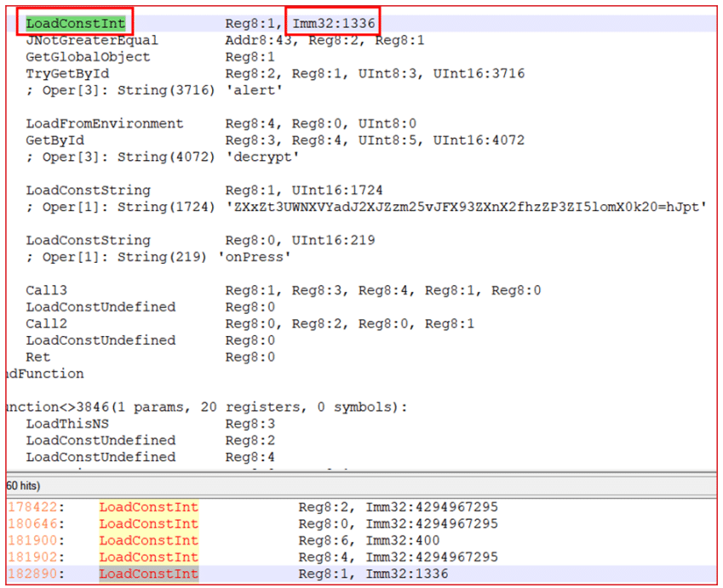The height and width of the screenshot is (588, 723).
Task: Click the green-highlighted LoadConstInt in the editor
Action: pos(76,23)
